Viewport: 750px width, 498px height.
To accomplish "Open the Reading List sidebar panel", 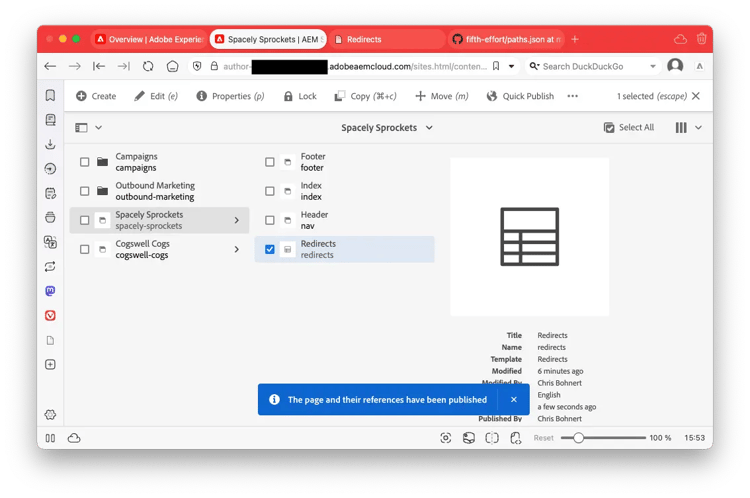I will pos(50,120).
